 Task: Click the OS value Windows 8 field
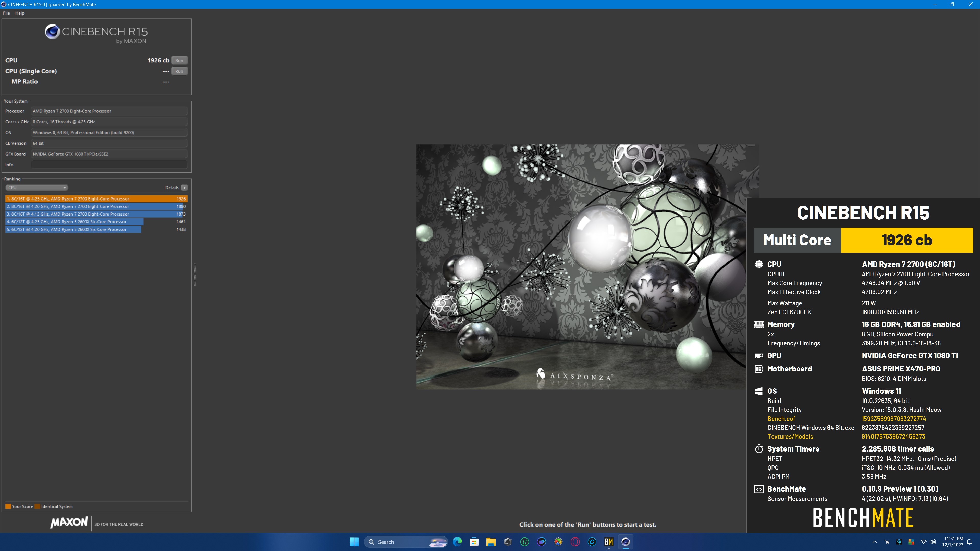pyautogui.click(x=109, y=132)
